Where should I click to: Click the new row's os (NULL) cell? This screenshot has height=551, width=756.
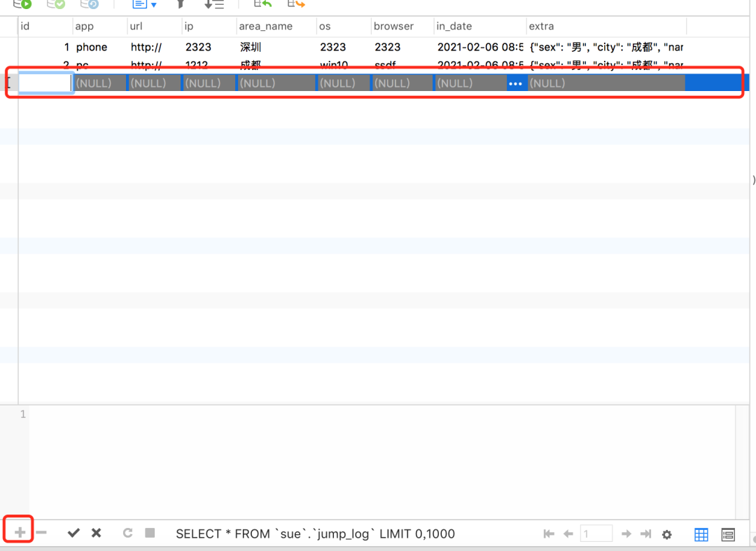pos(344,83)
